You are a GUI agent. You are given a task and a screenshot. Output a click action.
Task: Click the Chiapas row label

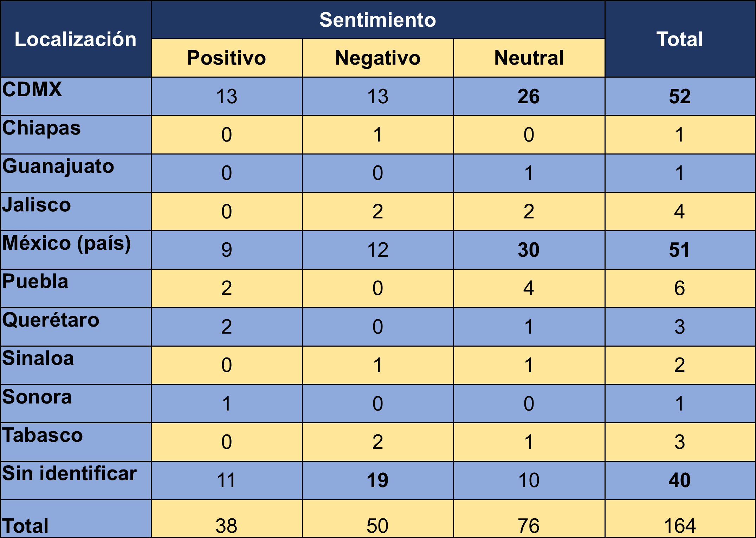click(x=41, y=128)
